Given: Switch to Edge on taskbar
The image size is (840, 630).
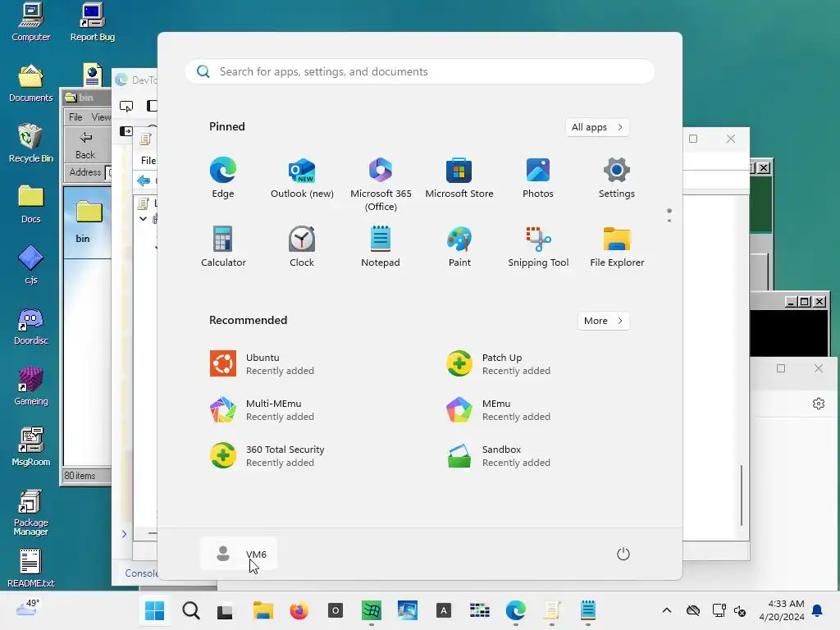Looking at the screenshot, I should pos(516,610).
